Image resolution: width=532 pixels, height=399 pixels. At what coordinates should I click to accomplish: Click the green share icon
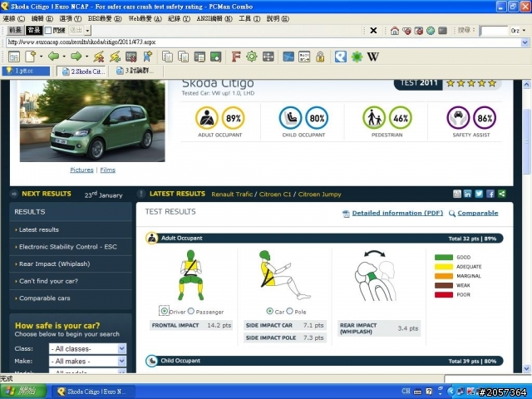click(502, 194)
